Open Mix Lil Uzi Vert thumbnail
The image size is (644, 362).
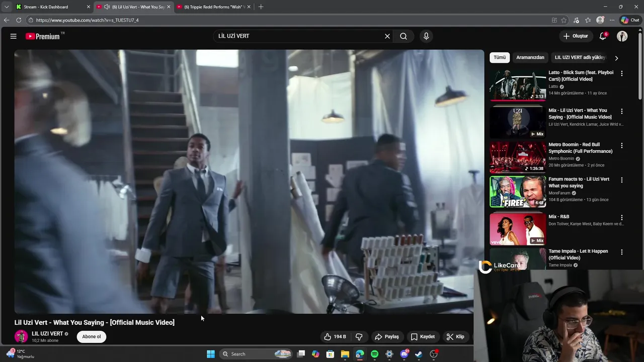coord(518,122)
